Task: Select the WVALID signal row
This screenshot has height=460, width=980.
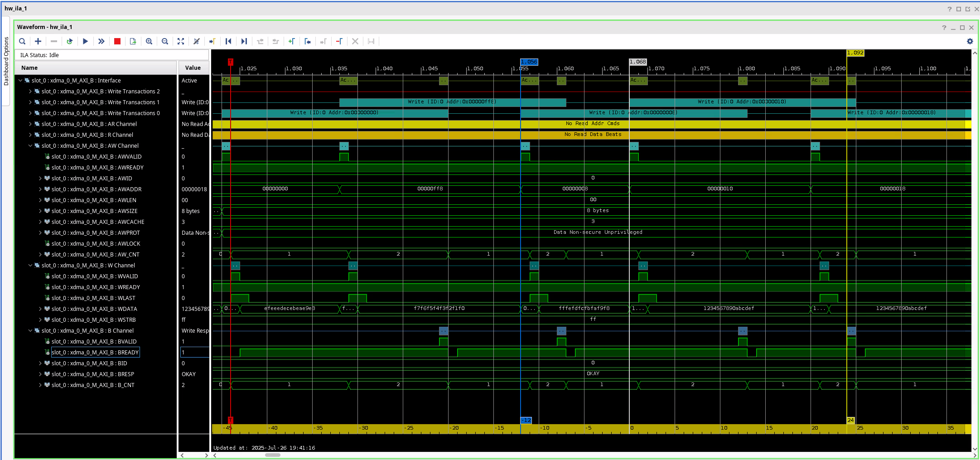Action: pos(94,276)
